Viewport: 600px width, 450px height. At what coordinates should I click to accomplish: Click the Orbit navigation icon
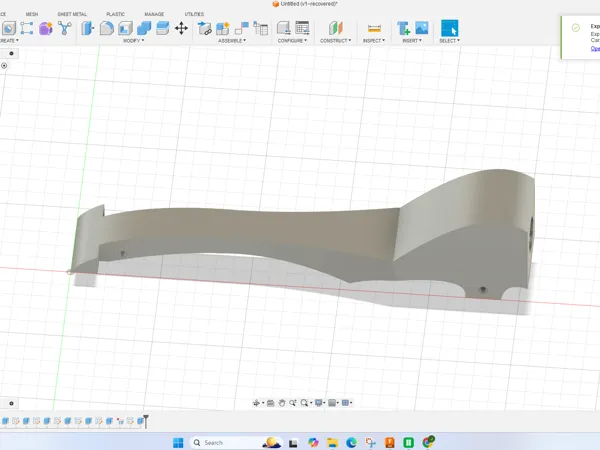point(256,403)
